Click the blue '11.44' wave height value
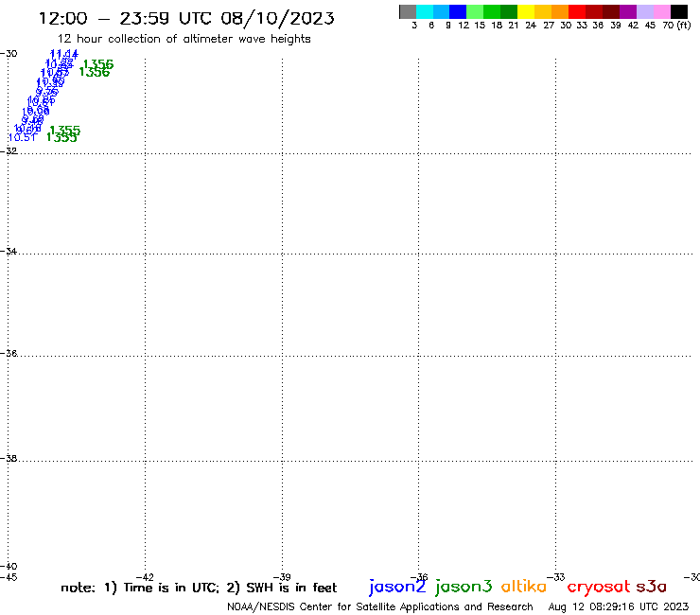Image resolution: width=700 pixels, height=615 pixels. 63,55
